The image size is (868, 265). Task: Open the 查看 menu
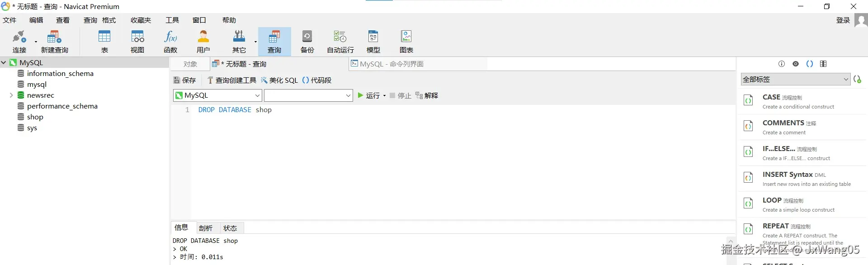(63, 20)
